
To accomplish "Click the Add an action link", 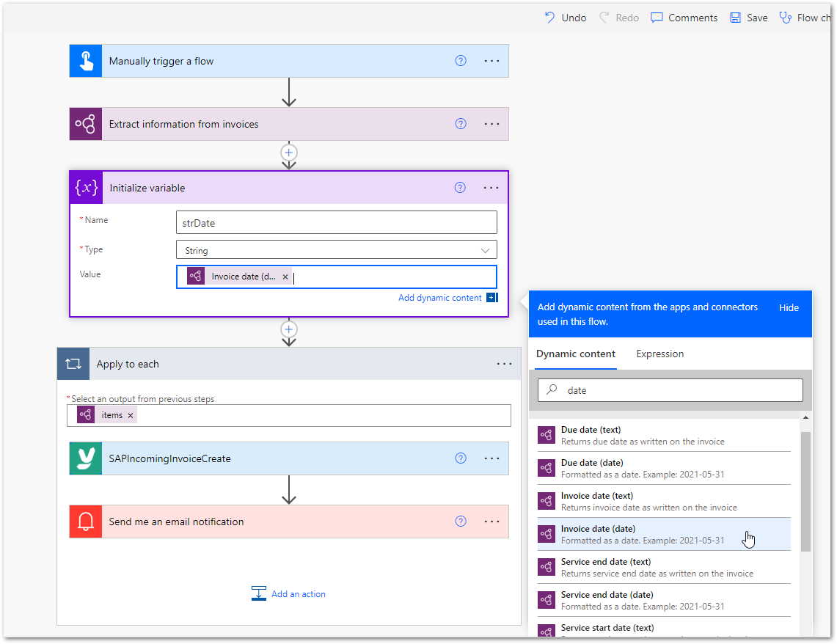I will [x=299, y=594].
